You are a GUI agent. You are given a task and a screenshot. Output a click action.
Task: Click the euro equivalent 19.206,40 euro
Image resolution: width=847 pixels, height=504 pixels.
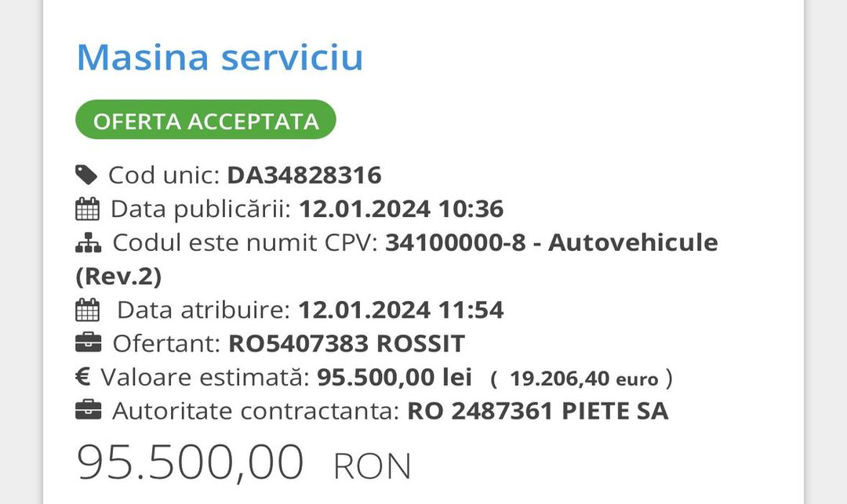click(x=584, y=379)
